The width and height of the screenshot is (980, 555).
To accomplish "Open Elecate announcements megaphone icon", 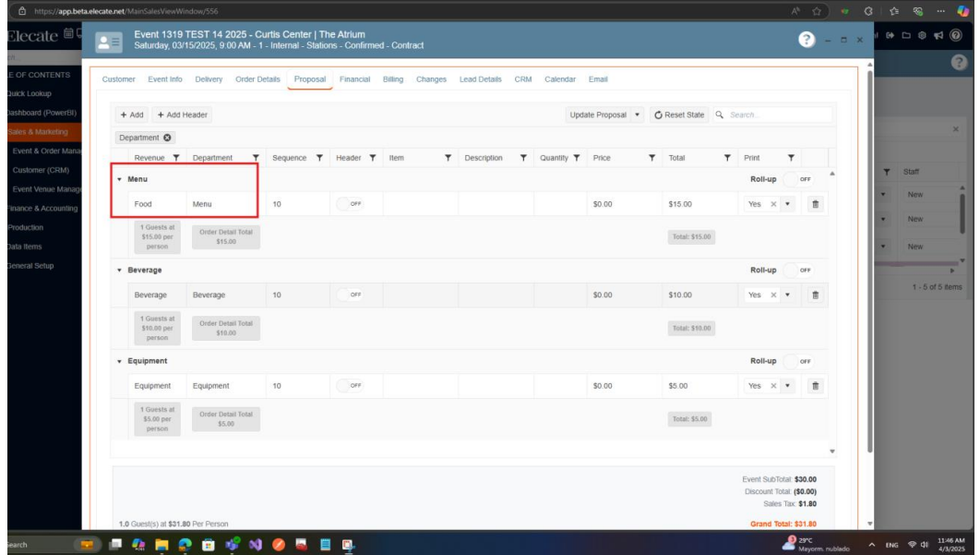I will tap(938, 36).
